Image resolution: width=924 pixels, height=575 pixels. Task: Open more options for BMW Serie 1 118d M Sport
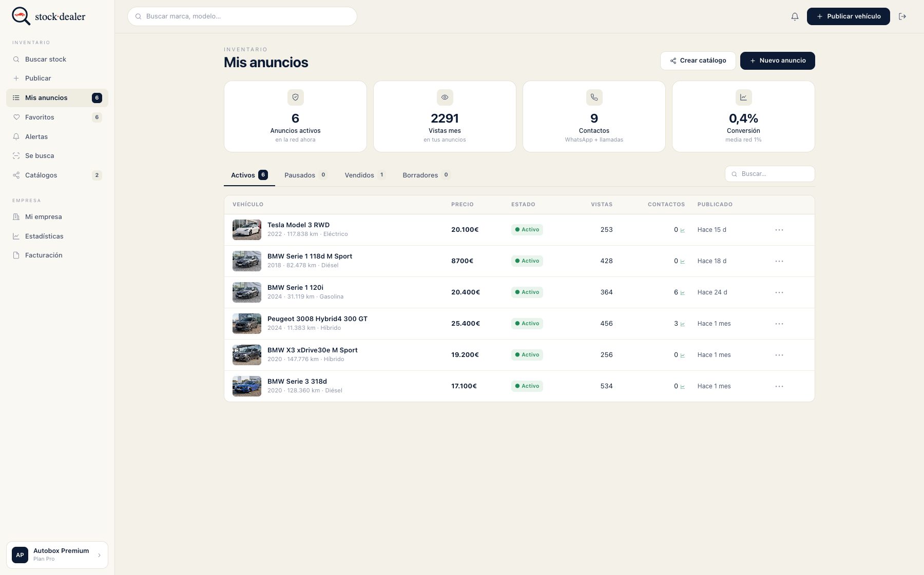tap(779, 261)
